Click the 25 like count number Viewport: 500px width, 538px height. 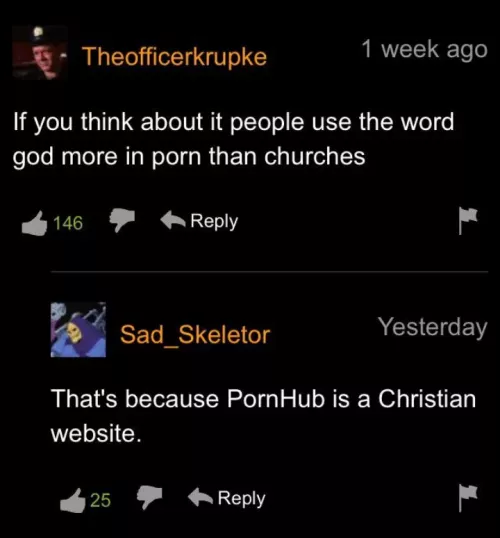pyautogui.click(x=101, y=500)
